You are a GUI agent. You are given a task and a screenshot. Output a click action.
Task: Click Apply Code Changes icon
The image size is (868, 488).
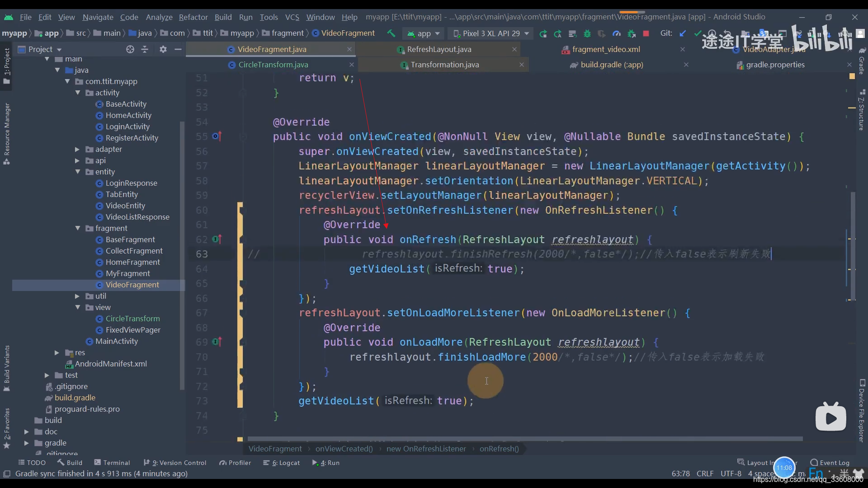[x=572, y=33]
